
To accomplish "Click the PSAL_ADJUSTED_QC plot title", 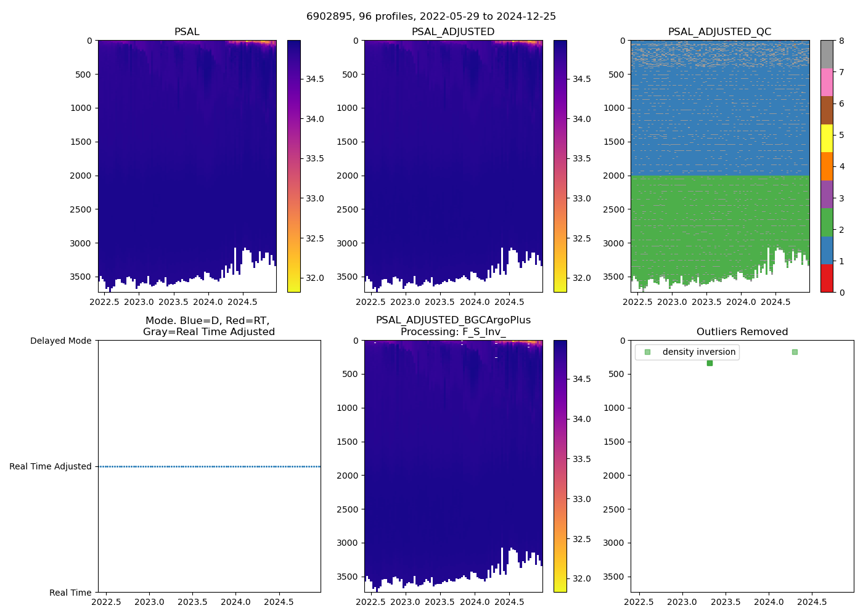I will point(719,32).
